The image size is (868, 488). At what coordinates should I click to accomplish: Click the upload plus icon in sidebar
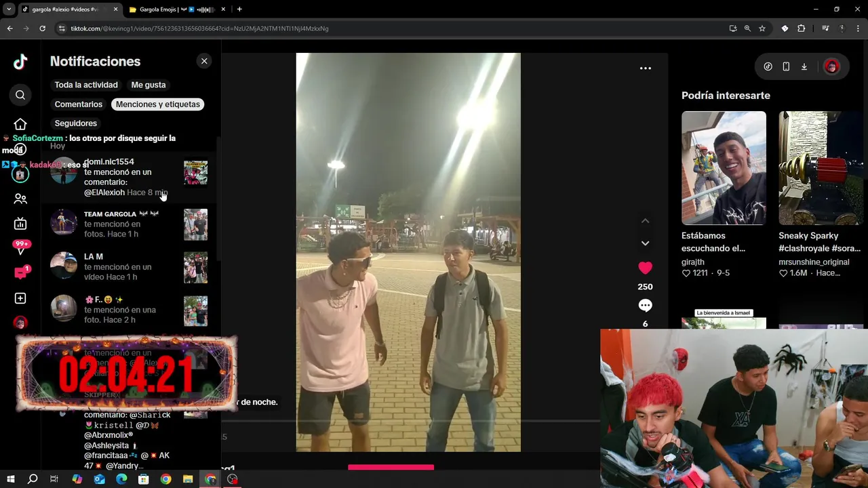click(x=20, y=298)
